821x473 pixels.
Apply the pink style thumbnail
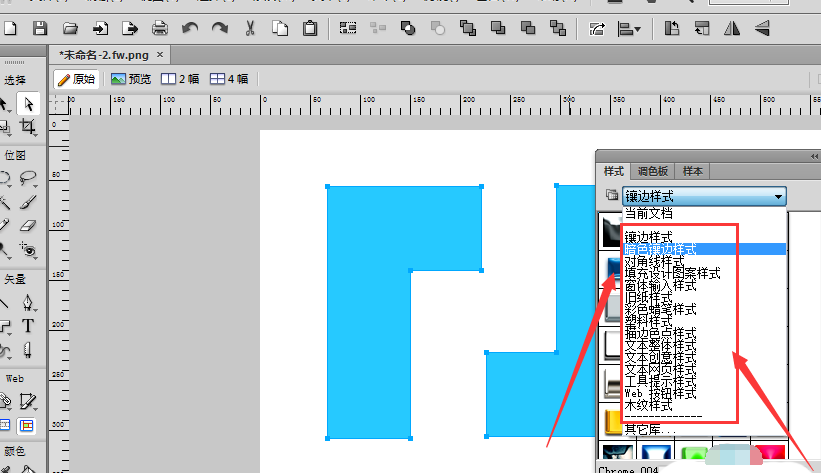(770, 451)
